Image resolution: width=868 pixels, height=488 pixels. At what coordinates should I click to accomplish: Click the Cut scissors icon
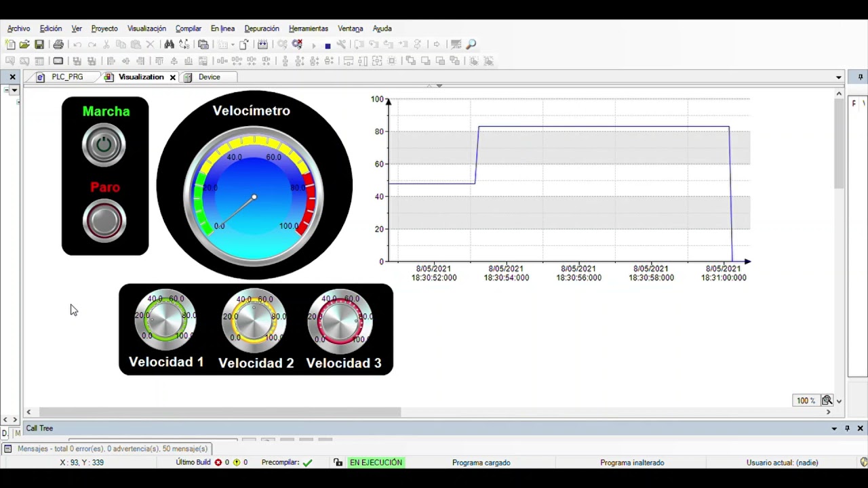106,45
